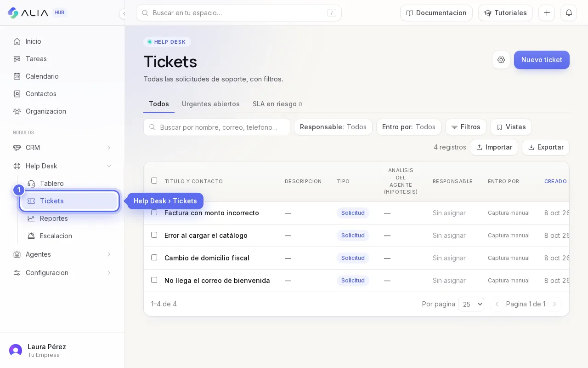This screenshot has width=588, height=368.
Task: Switch to Urgentes abiertos tab
Action: click(211, 104)
